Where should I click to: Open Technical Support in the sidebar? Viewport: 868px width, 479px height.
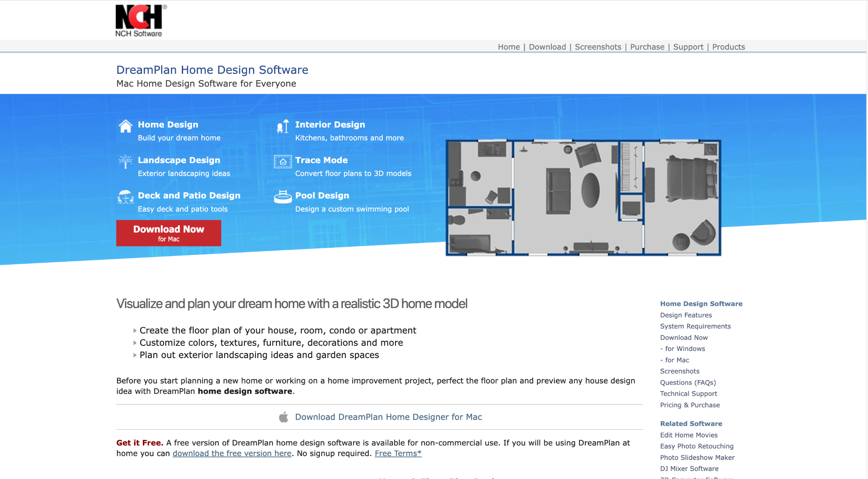point(688,394)
